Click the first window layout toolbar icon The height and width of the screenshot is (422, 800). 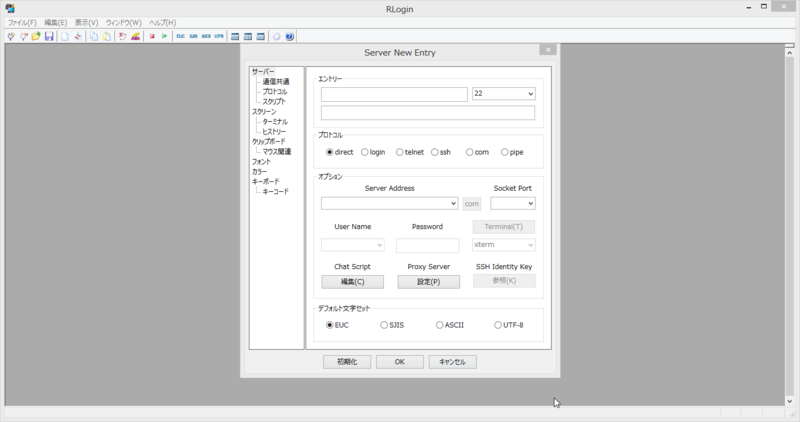tap(235, 36)
